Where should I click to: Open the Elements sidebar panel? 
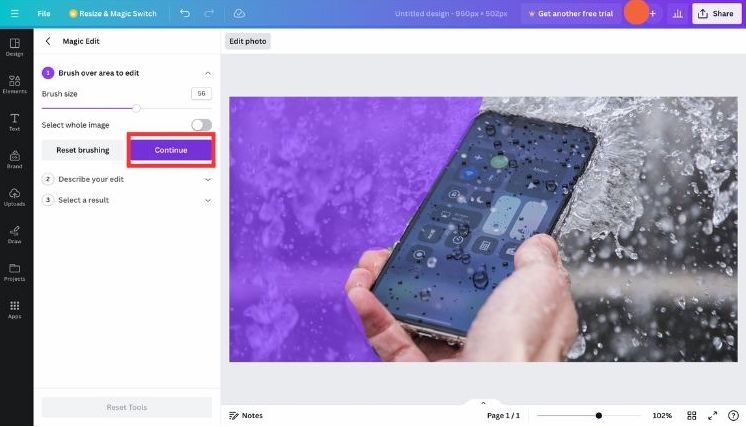point(15,84)
